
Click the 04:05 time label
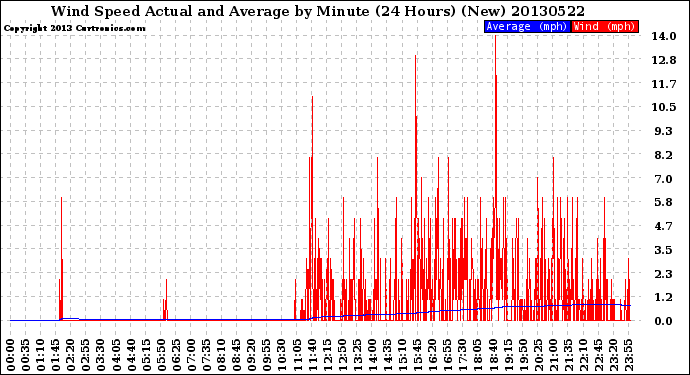click(x=116, y=355)
